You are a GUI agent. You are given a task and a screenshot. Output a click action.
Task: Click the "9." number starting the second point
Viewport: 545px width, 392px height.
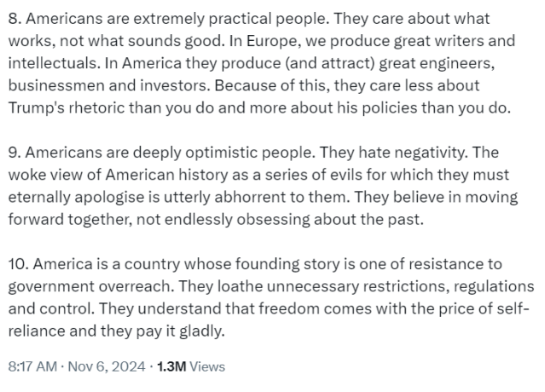(13, 152)
